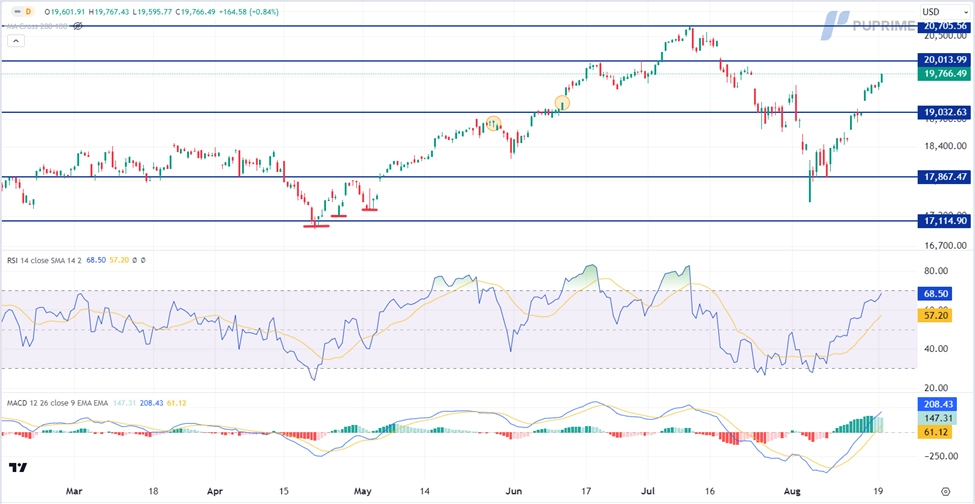Click the market status dash indicator
The width and height of the screenshot is (975, 504).
17,11
